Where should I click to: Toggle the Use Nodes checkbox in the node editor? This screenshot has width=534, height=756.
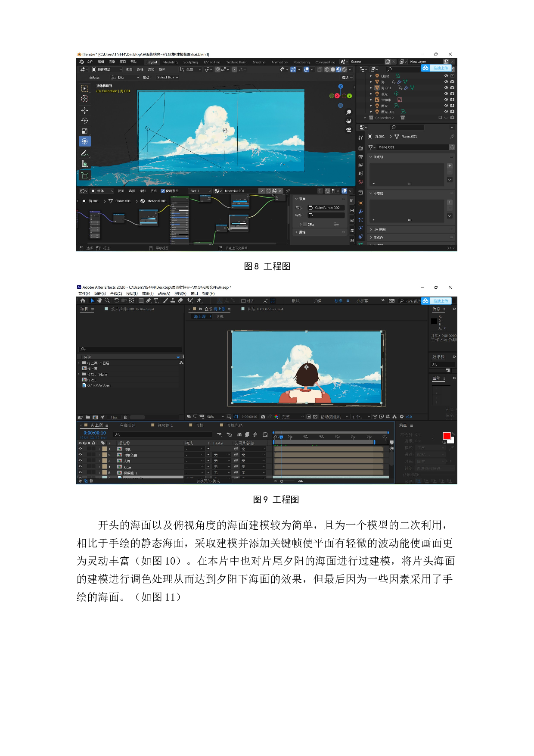[163, 191]
